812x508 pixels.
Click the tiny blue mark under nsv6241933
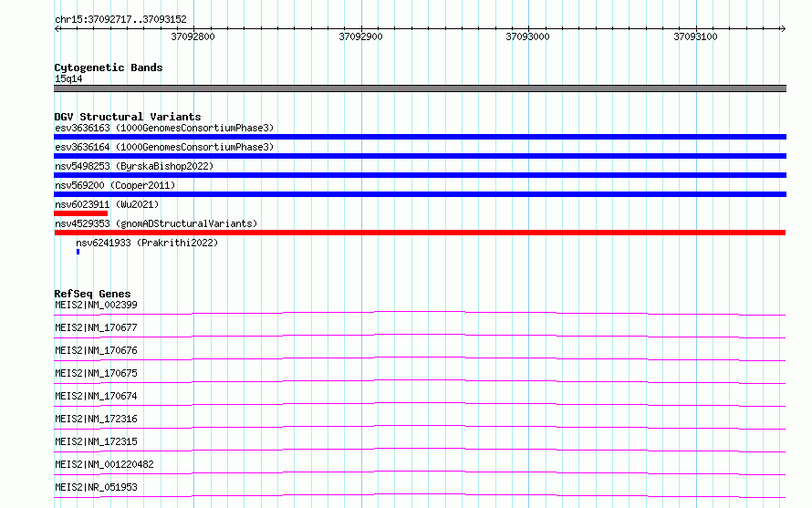tap(78, 252)
